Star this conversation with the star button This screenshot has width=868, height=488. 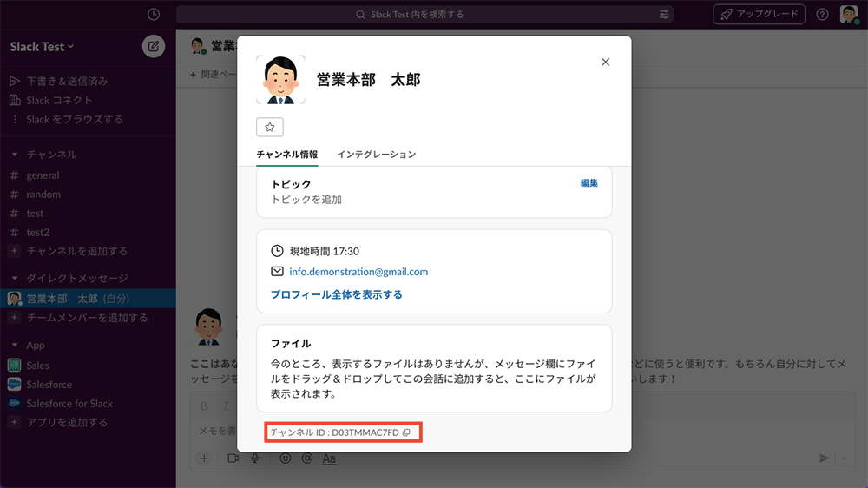270,127
